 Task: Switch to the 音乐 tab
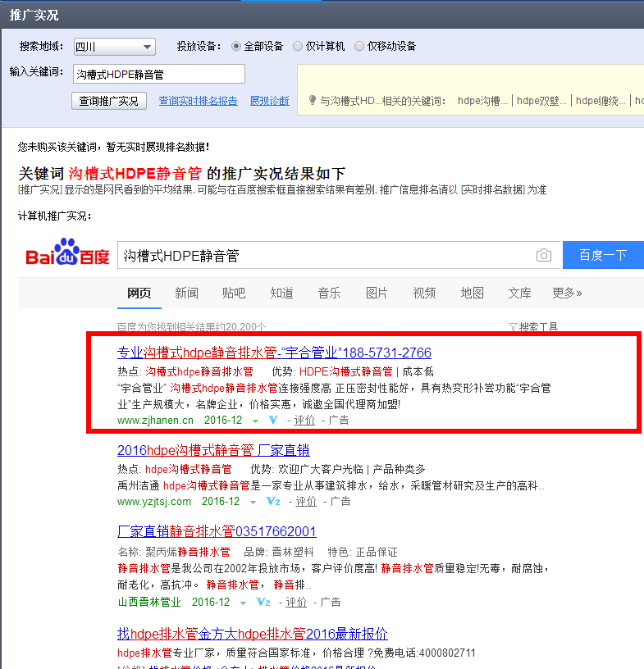[329, 293]
